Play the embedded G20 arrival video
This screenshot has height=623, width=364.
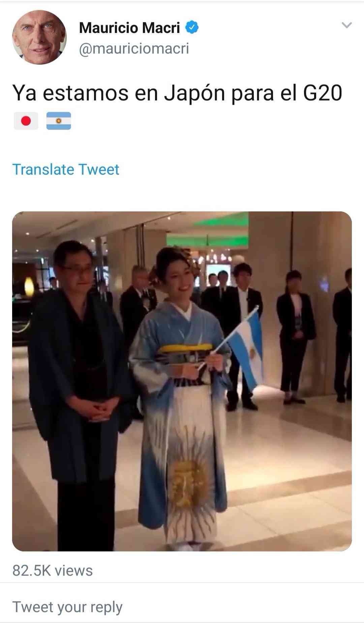182,381
